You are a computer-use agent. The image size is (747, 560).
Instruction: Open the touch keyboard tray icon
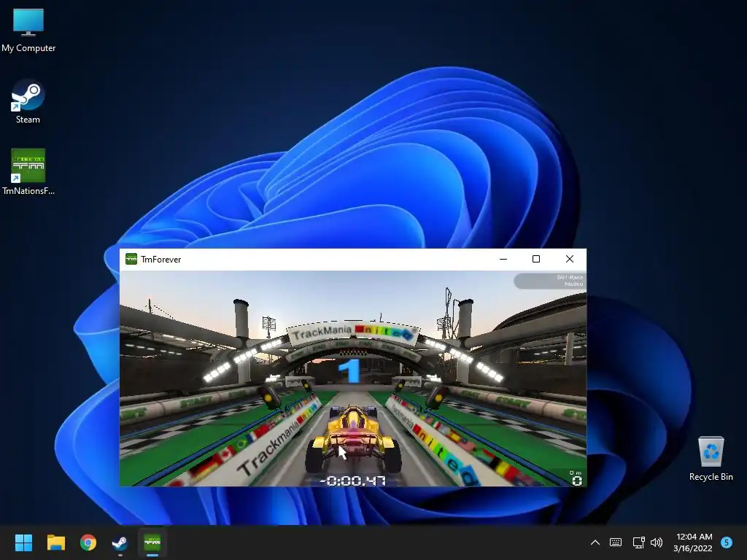(616, 542)
